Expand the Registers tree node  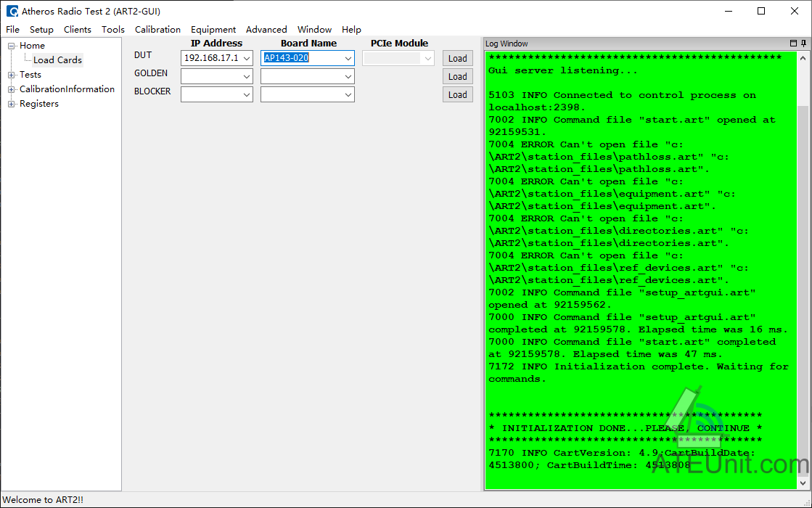pos(12,104)
